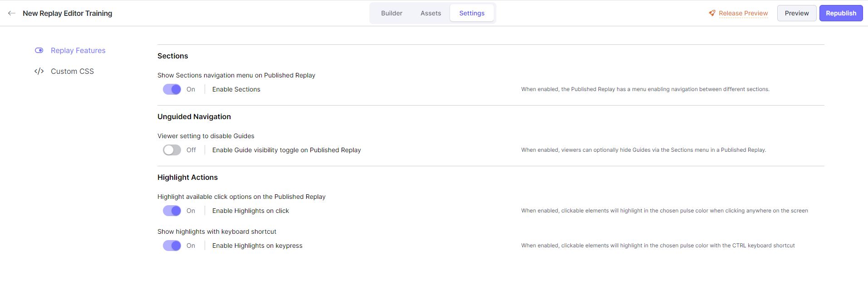Disable the Highlights on click toggle
The image size is (868, 299).
coord(172,211)
